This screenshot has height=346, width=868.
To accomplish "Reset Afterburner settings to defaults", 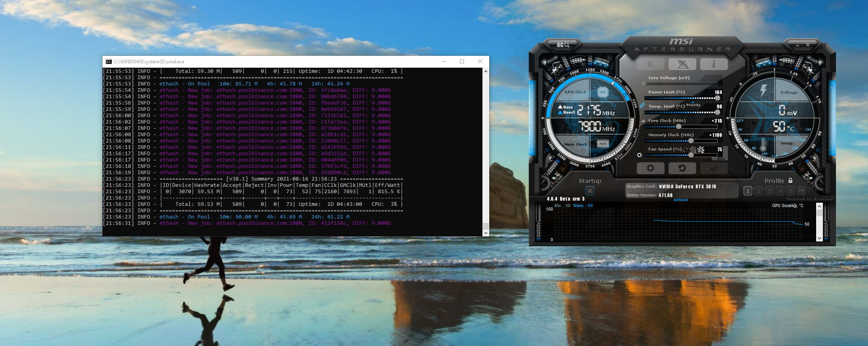I will coord(682,168).
